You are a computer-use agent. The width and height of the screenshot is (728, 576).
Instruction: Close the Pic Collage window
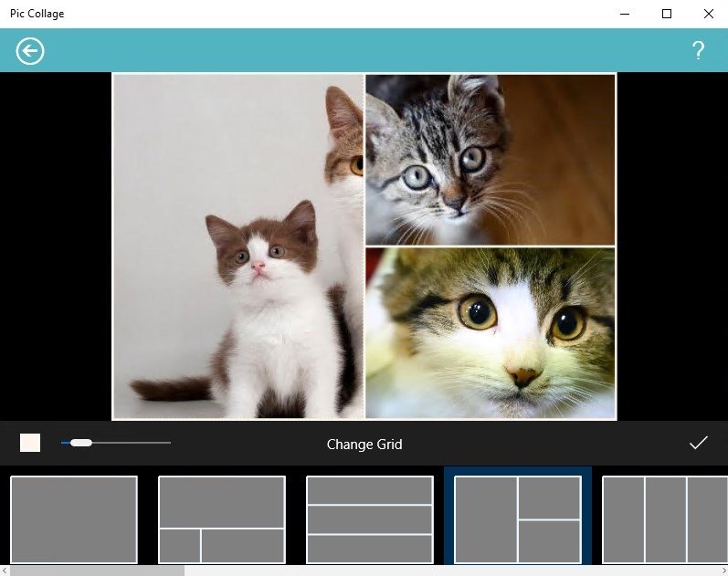(709, 14)
